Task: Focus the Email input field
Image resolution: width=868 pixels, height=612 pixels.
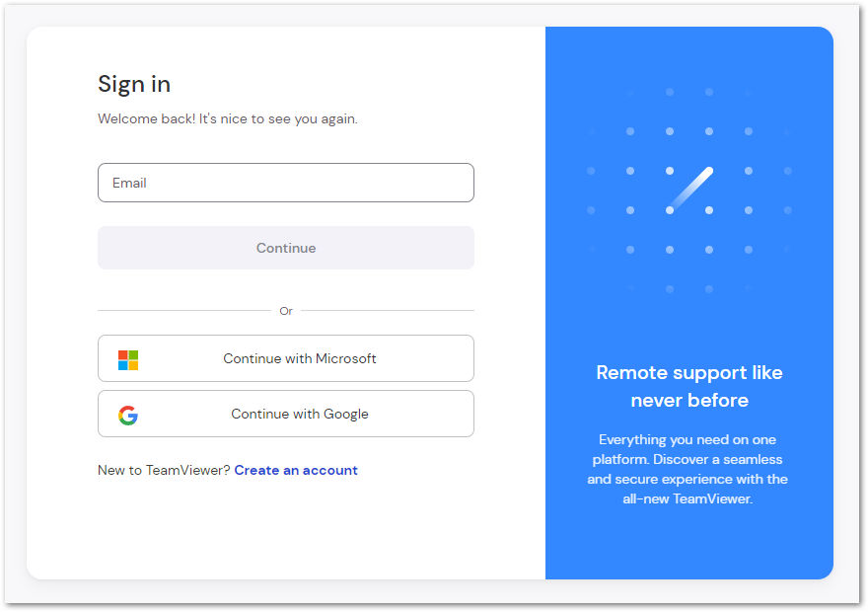Action: [x=286, y=183]
